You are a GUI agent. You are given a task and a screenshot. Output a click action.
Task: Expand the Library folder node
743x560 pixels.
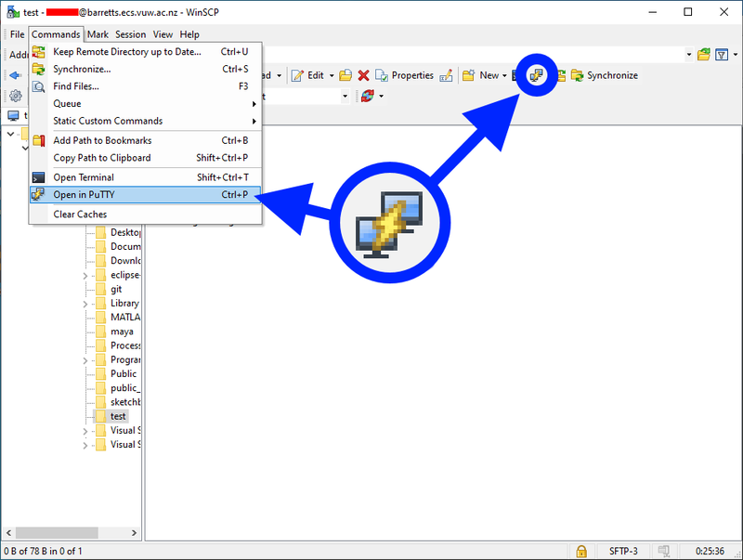coord(85,304)
